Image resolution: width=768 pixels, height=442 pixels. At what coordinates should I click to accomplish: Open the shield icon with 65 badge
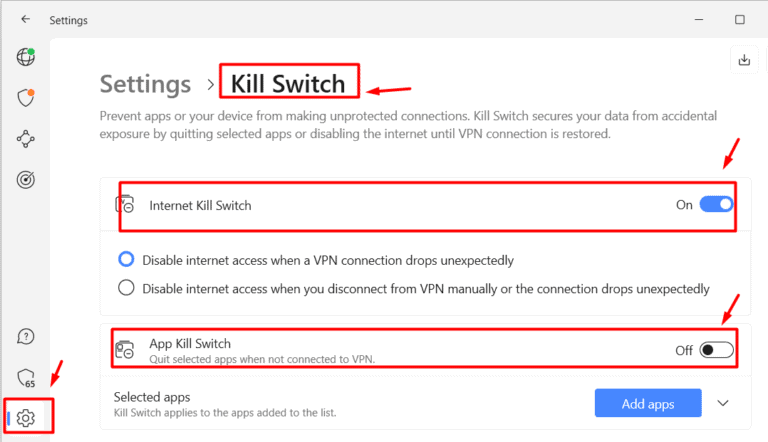pos(26,377)
